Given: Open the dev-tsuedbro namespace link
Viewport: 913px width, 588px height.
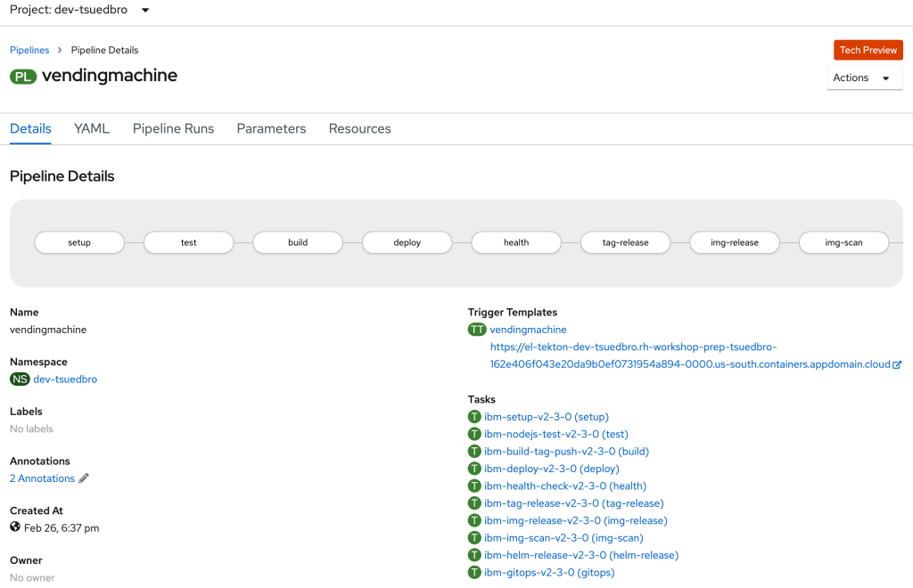Looking at the screenshot, I should tap(65, 380).
